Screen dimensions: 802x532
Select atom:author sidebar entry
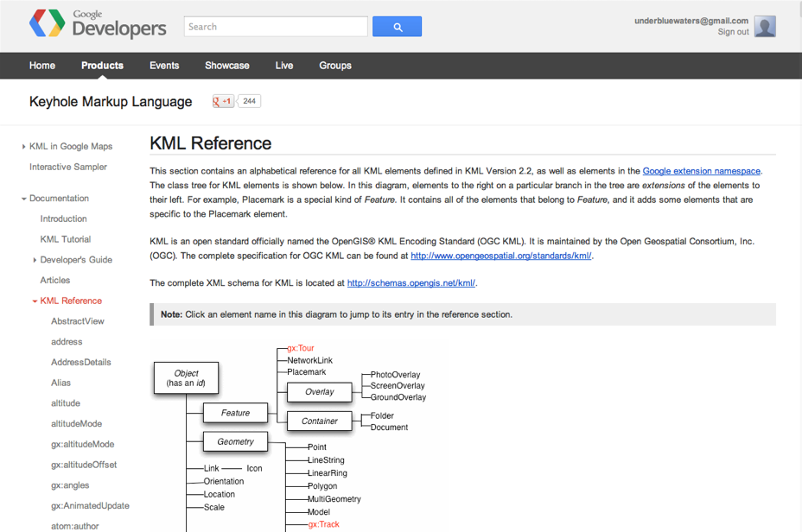(x=74, y=526)
